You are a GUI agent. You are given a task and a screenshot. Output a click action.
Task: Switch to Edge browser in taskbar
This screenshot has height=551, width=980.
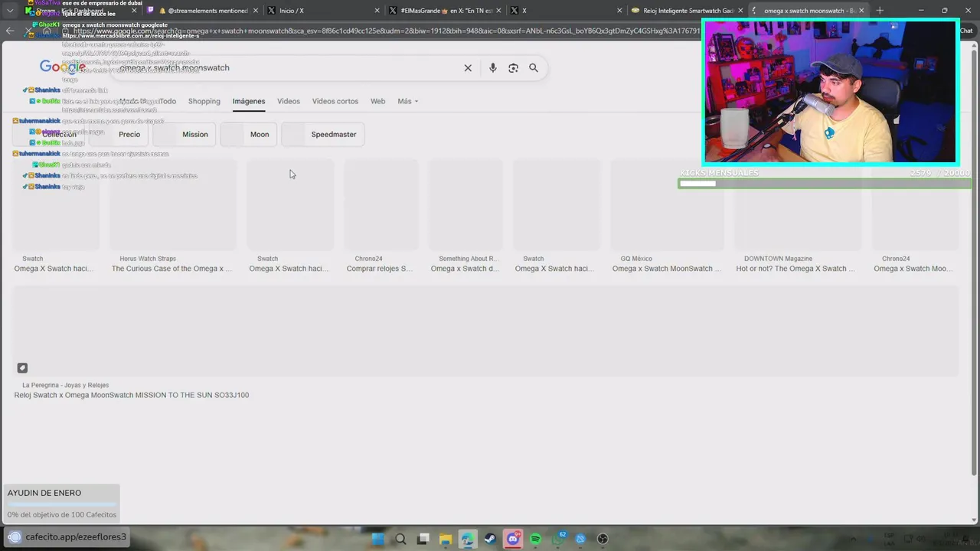467,539
